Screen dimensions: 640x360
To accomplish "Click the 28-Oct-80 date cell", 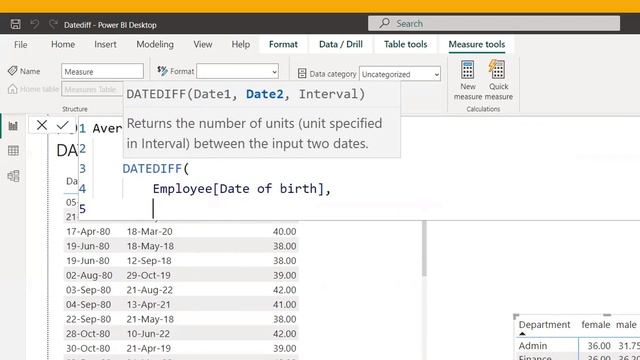I will tap(88, 334).
